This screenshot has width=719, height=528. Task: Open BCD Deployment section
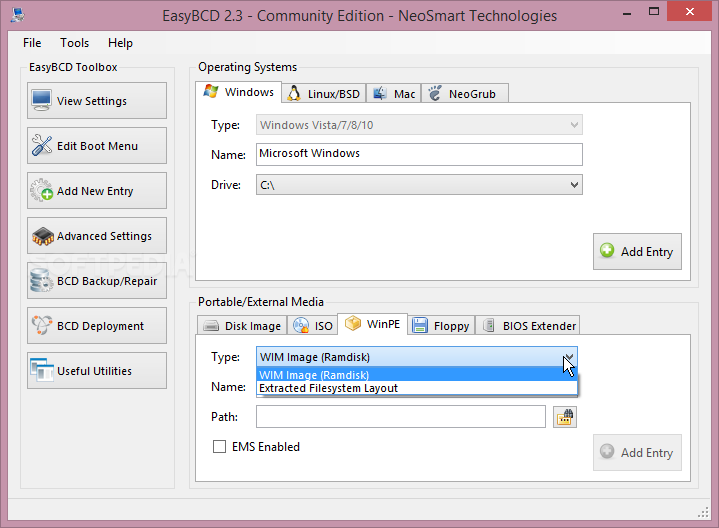(97, 325)
